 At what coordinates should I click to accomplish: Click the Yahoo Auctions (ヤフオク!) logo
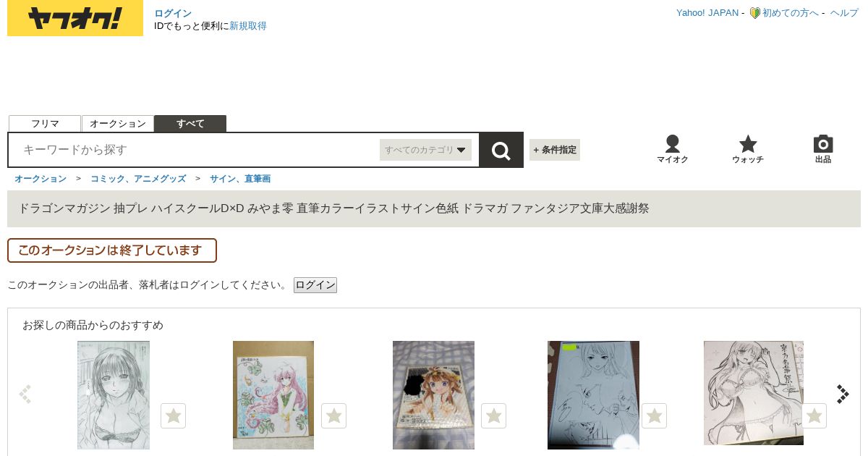75,18
